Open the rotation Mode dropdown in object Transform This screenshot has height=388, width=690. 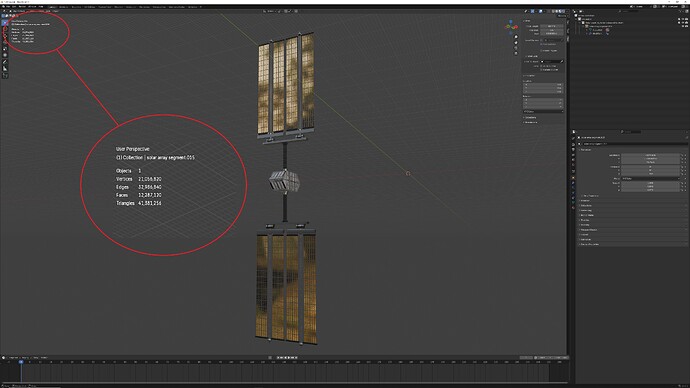pos(651,179)
